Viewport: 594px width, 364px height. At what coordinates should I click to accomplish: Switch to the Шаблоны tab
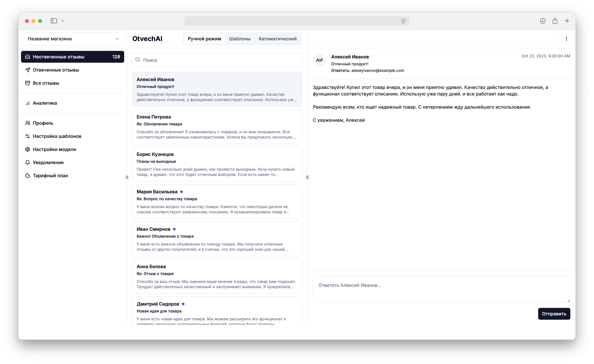tap(240, 39)
